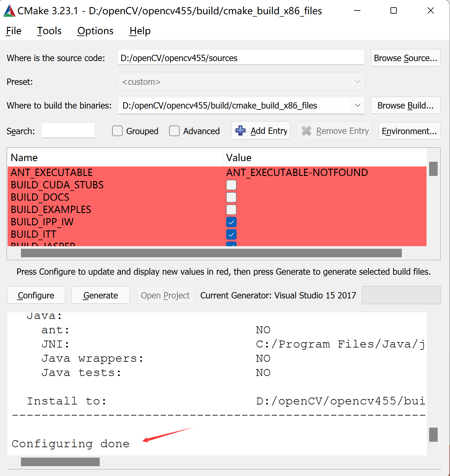Click the progress bar beside Current Generator
Viewport: 450px width, 476px height.
click(401, 295)
